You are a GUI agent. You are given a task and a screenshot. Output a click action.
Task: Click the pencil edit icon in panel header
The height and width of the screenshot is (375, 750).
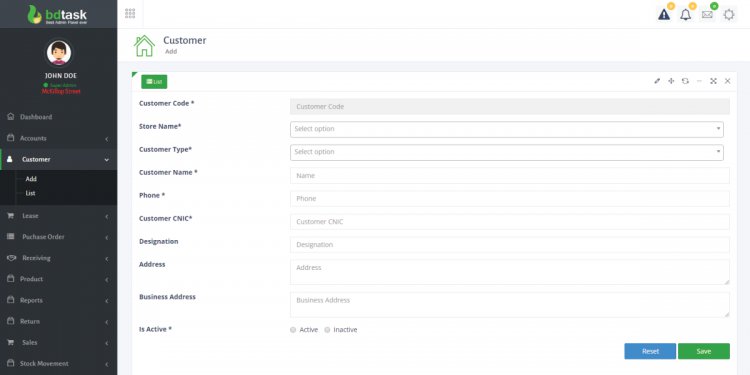click(657, 81)
